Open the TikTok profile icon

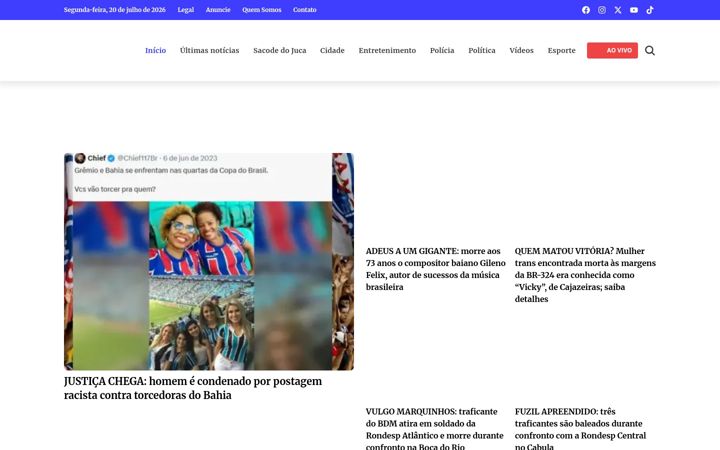tap(650, 10)
